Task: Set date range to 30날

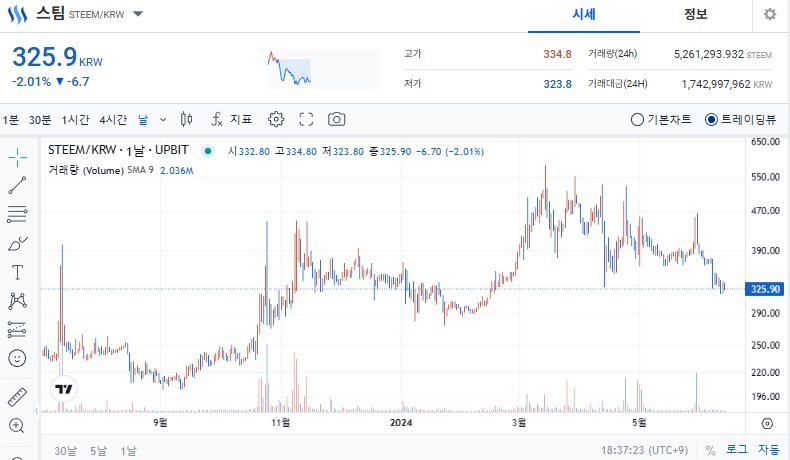Action: 65,450
